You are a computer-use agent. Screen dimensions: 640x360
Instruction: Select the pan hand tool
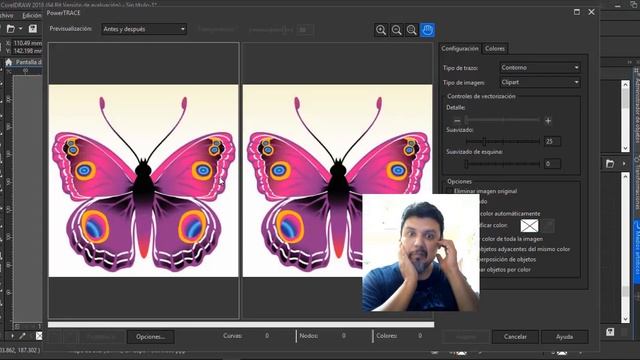click(x=427, y=30)
